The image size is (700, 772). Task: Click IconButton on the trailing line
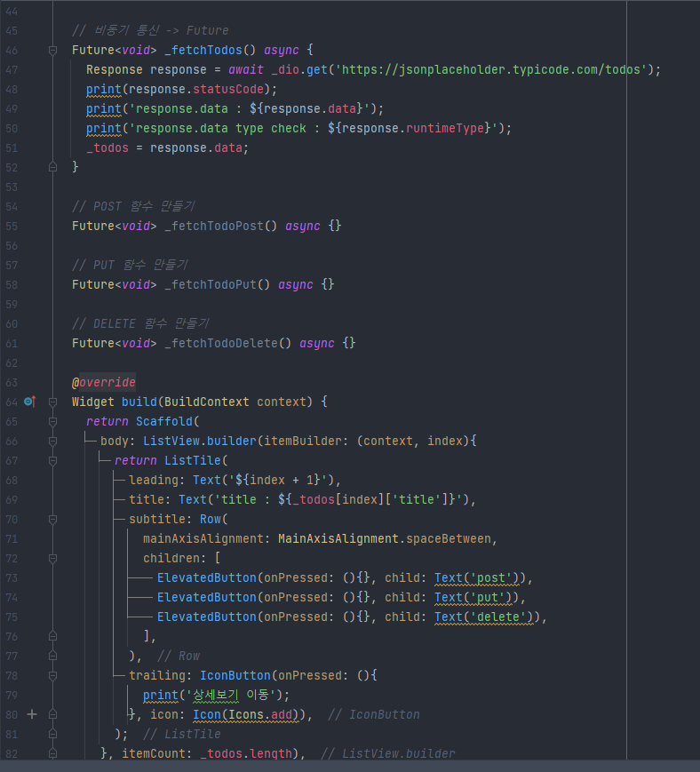coord(235,675)
